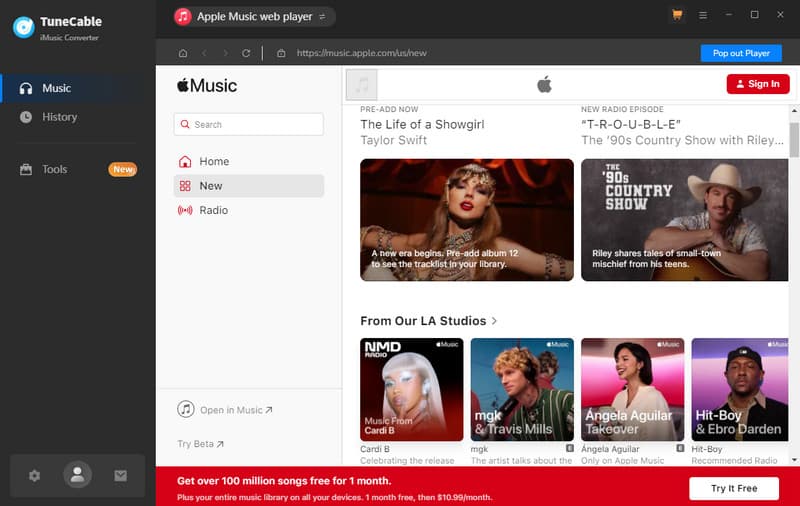Open the shopping cart icon

tap(677, 15)
